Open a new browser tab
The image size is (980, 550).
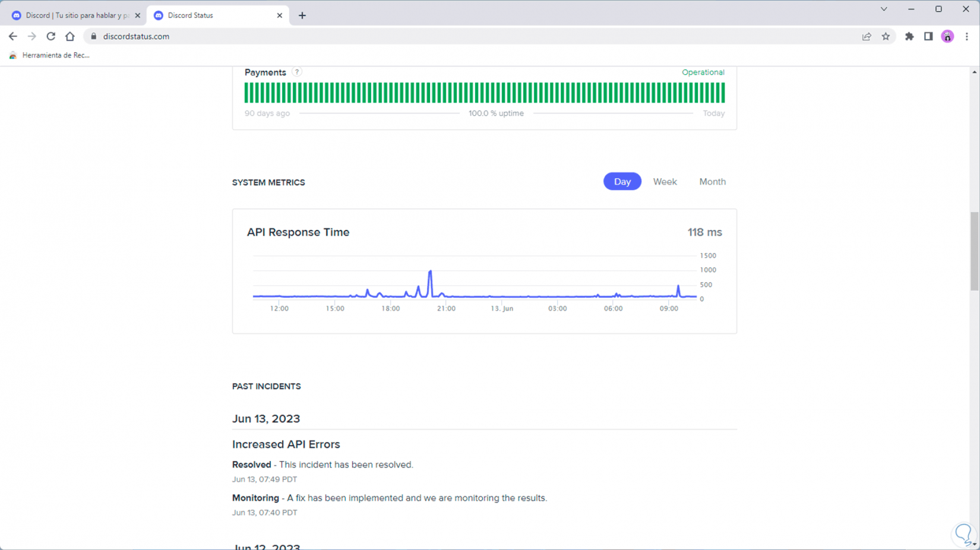coord(302,15)
